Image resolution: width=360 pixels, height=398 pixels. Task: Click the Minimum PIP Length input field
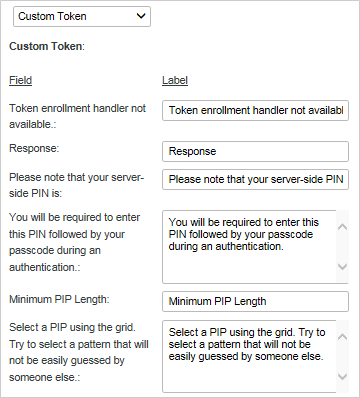(255, 301)
